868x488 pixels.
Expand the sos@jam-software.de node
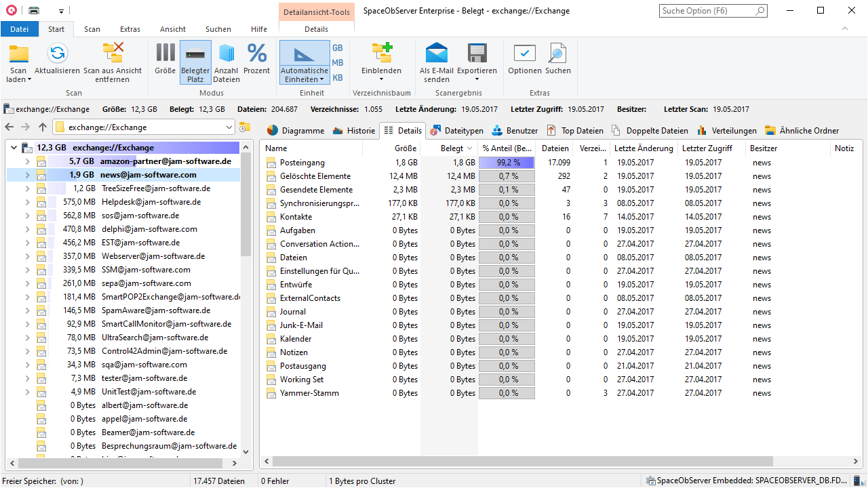point(27,216)
